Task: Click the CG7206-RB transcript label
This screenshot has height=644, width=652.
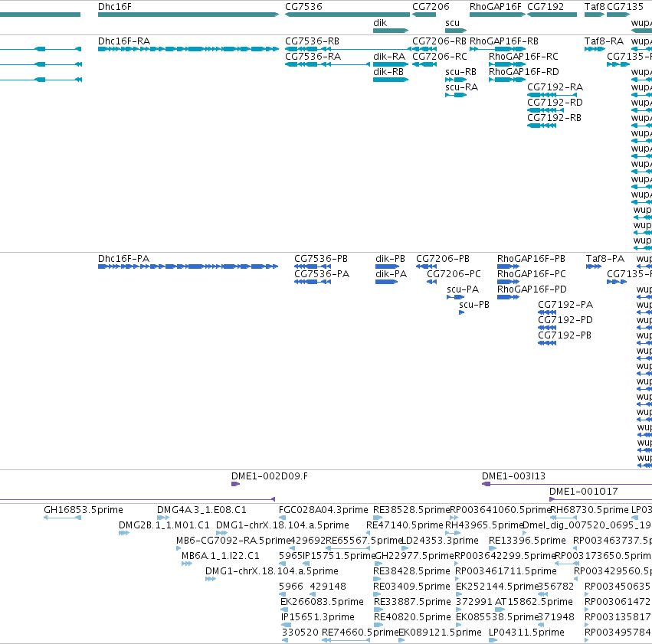Action: coord(440,41)
